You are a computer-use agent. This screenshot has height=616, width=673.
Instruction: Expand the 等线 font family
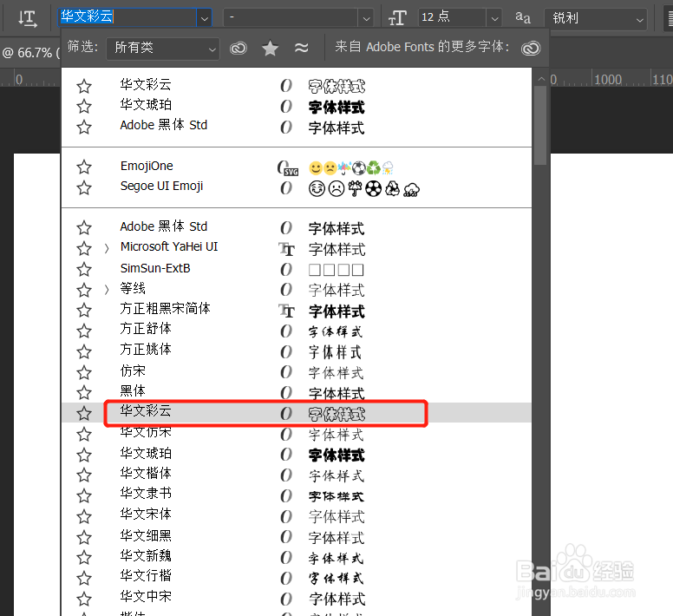point(107,290)
